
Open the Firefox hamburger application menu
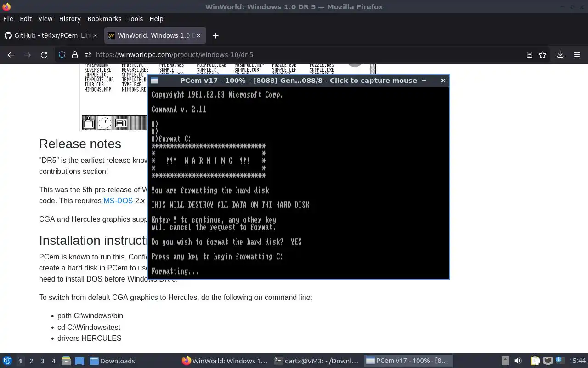tap(577, 55)
